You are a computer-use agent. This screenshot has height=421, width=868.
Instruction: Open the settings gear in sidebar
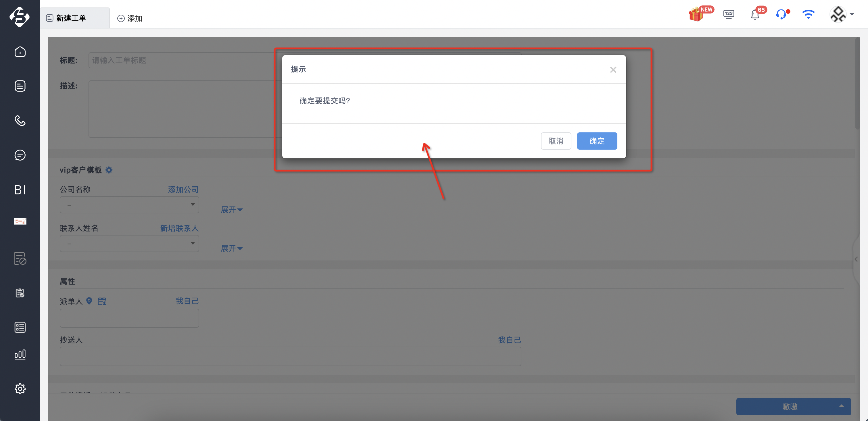click(20, 389)
